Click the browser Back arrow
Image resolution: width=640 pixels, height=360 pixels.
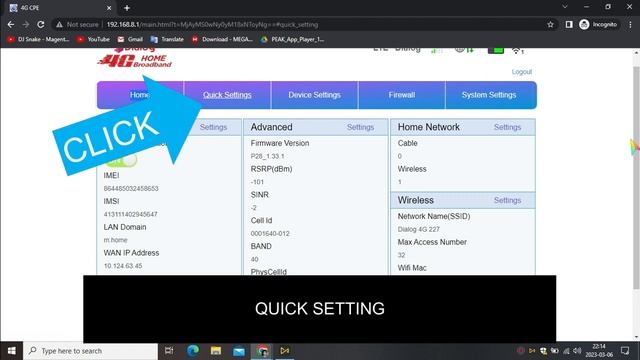[11, 24]
